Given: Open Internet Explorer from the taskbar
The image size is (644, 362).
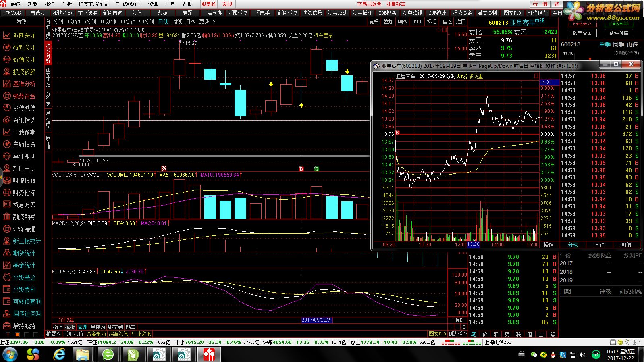Looking at the screenshot, I should pos(59,354).
